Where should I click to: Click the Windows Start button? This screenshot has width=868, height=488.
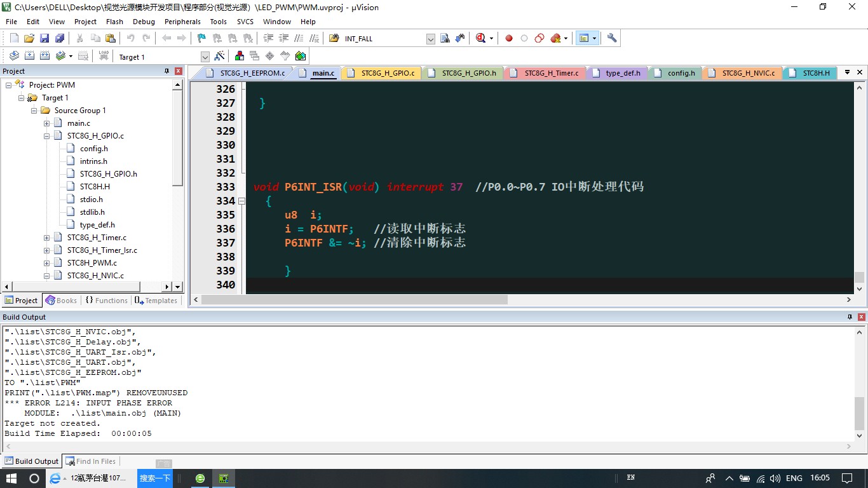click(11, 478)
